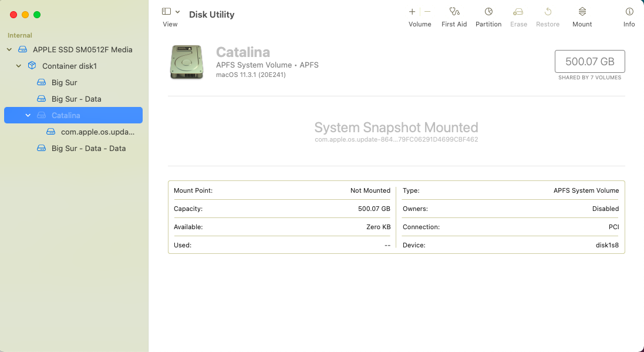Screen dimensions: 644x352
Task: Click the yellow minimize window button
Action: click(x=25, y=15)
